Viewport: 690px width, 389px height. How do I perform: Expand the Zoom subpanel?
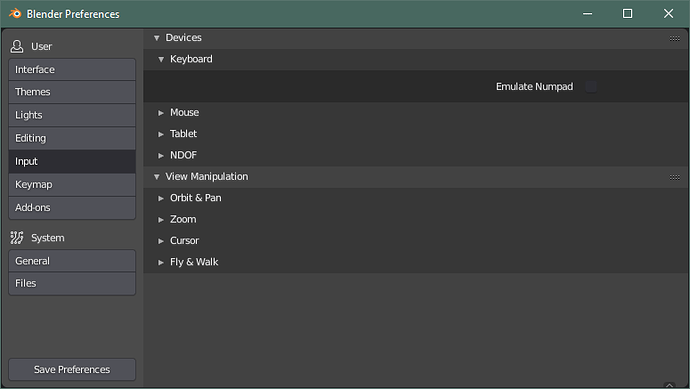coord(161,220)
